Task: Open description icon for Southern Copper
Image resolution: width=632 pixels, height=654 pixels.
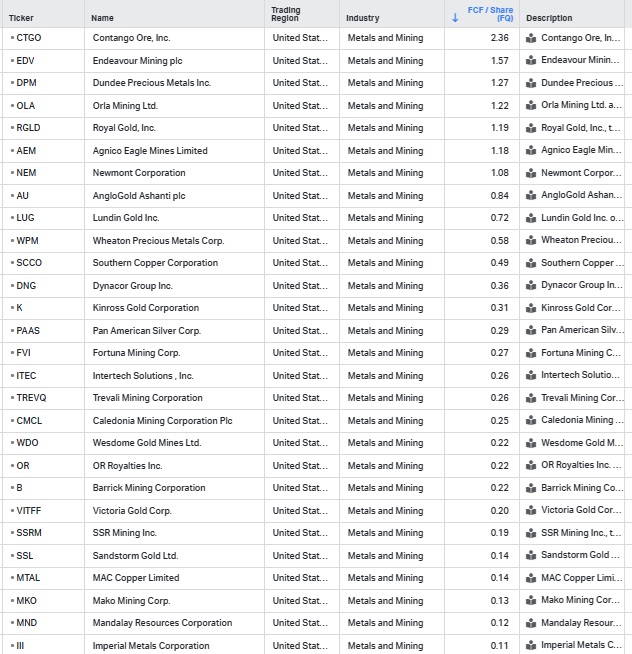Action: click(531, 263)
